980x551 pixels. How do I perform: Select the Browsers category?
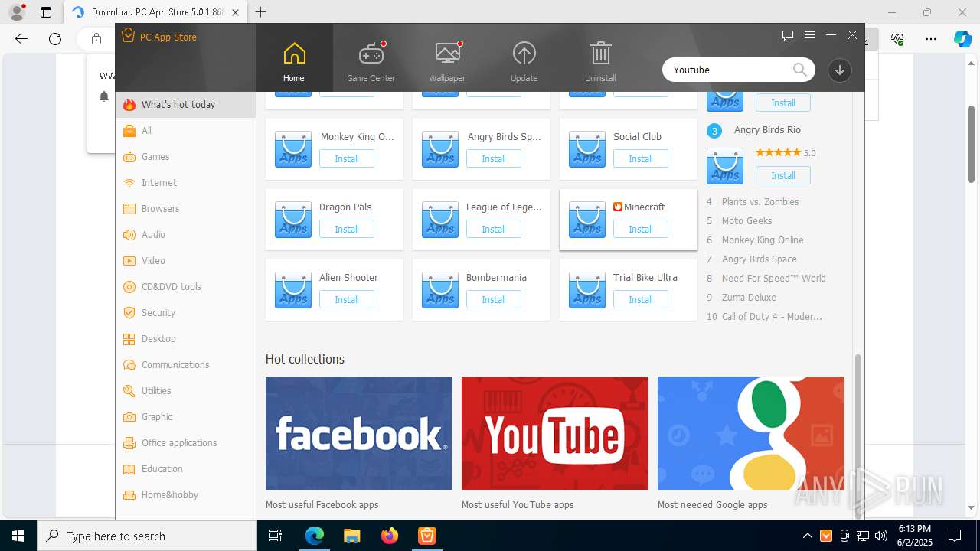tap(186, 209)
